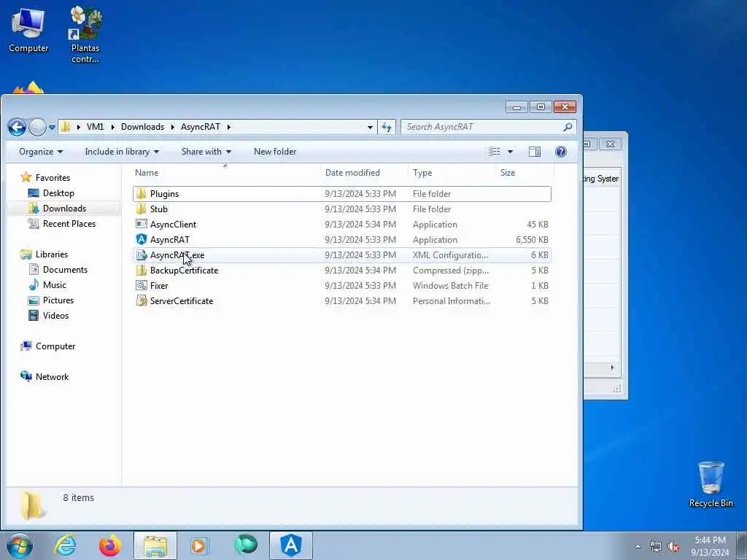Click Downloads in the address bar
Image resolution: width=747 pixels, height=560 pixels.
tap(142, 127)
